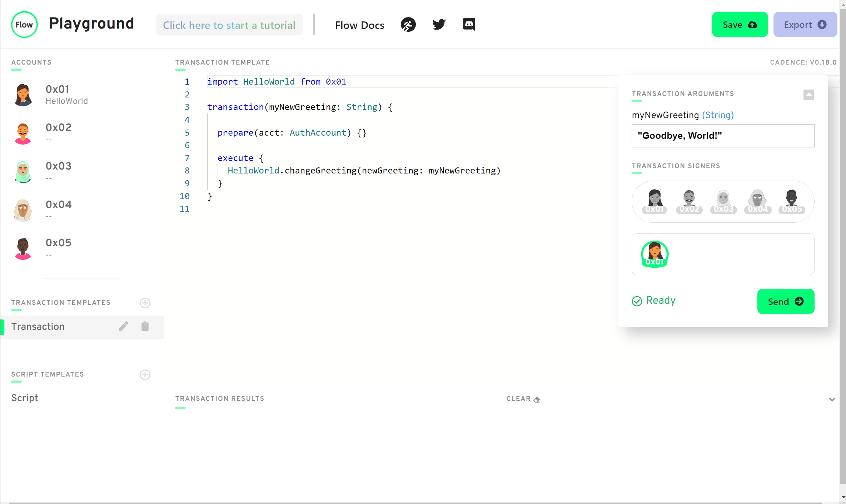The height and width of the screenshot is (504, 846).
Task: Send the transaction
Action: pyautogui.click(x=786, y=302)
